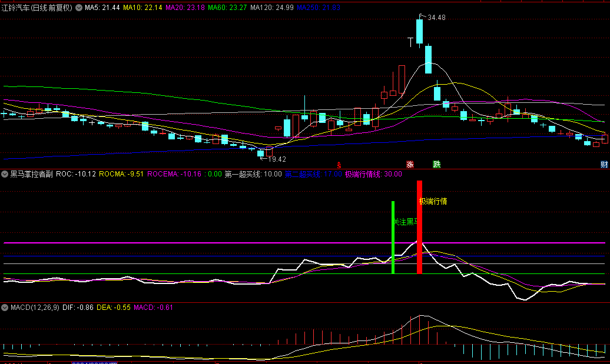
Task: Click the MACD(12,26,9) indicator name
Action: pos(35,307)
